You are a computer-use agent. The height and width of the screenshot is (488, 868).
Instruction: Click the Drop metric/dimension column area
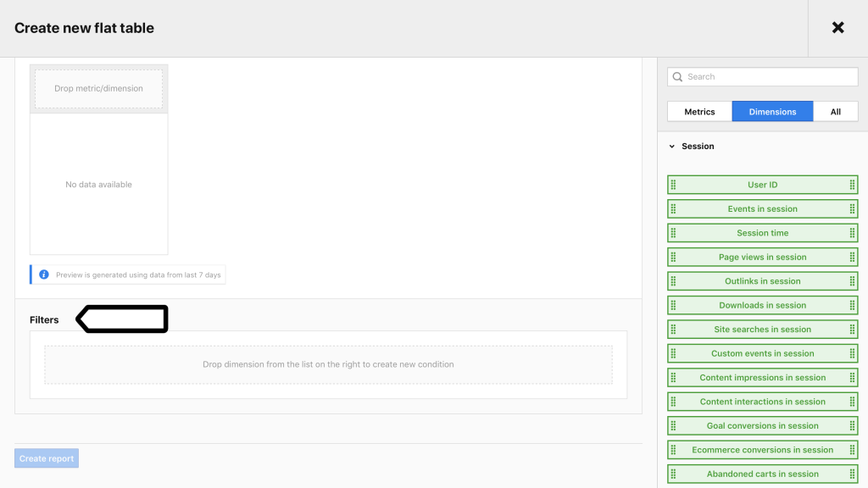[x=98, y=88]
